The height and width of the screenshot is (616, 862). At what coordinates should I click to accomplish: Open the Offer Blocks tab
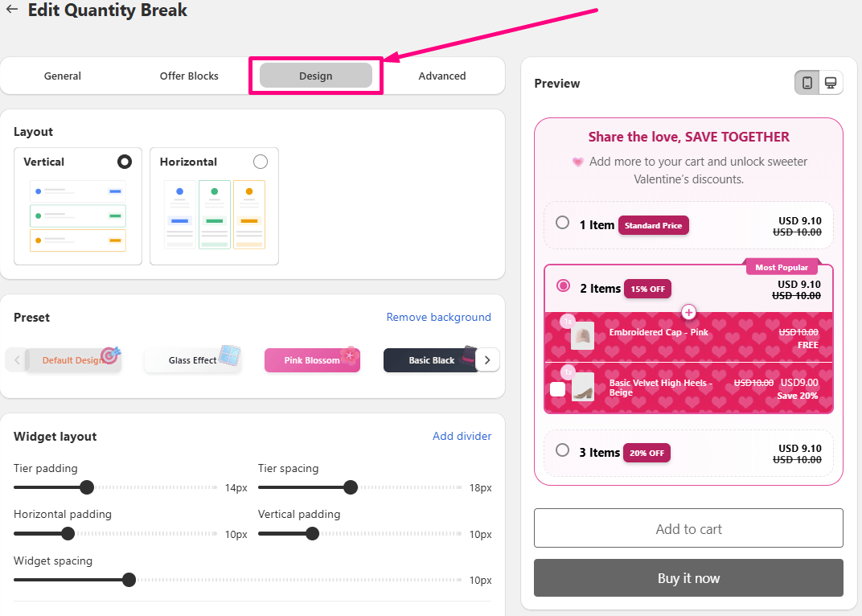189,76
